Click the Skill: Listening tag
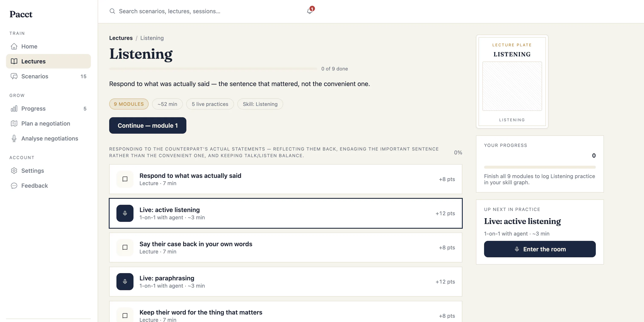Screen dimensions: 644x322 pyautogui.click(x=260, y=104)
